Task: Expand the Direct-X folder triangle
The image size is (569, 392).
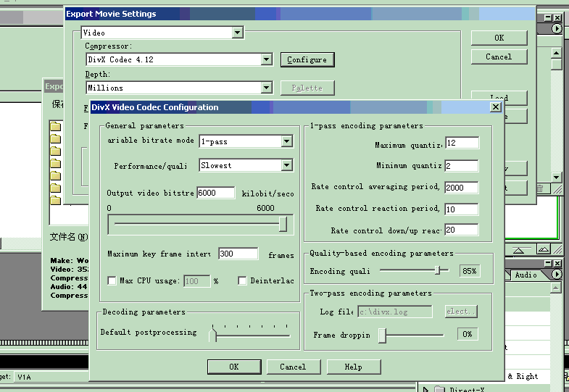Action: [x=426, y=389]
